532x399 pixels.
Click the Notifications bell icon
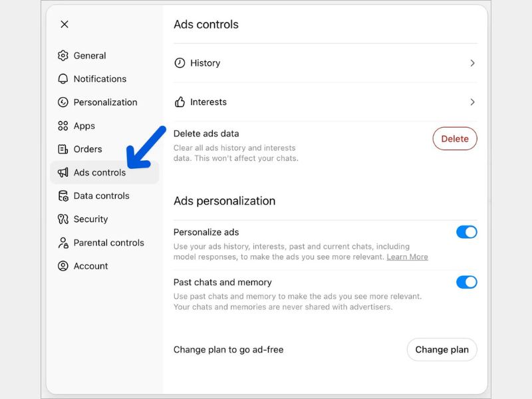coord(63,79)
